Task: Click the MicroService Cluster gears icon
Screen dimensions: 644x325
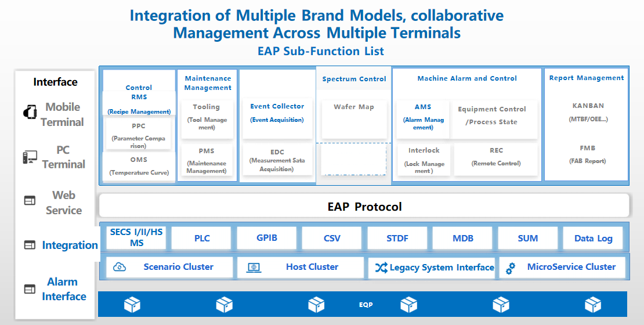Action: pos(511,268)
